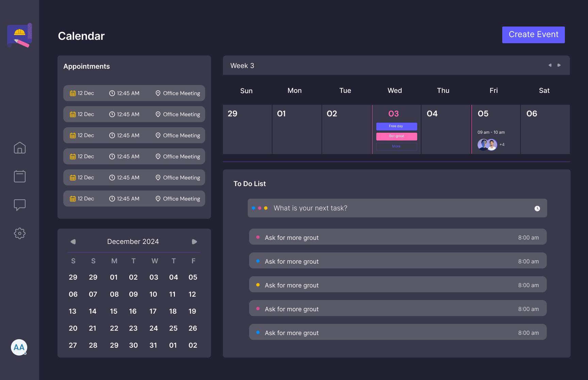The width and height of the screenshot is (588, 380).
Task: Select the highlighted 03 date in week
Action: click(393, 114)
